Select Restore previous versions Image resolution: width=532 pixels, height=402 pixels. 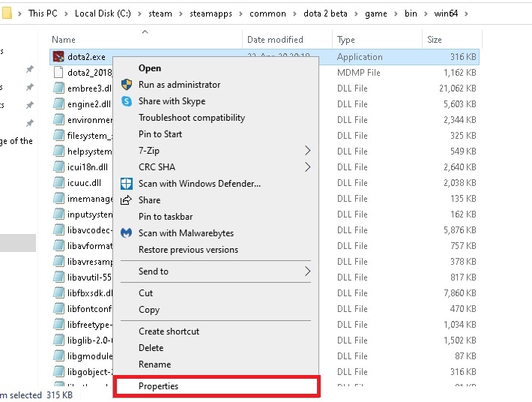(x=216, y=250)
